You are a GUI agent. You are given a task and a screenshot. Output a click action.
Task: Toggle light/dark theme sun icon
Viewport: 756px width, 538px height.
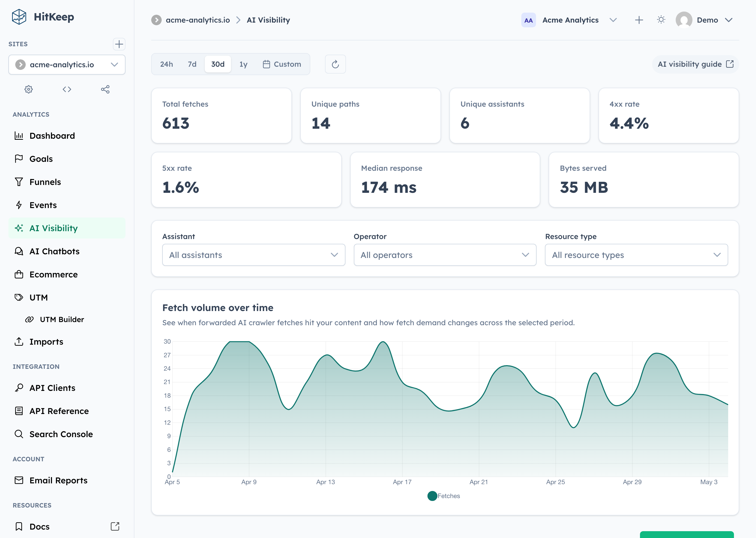[x=661, y=20]
